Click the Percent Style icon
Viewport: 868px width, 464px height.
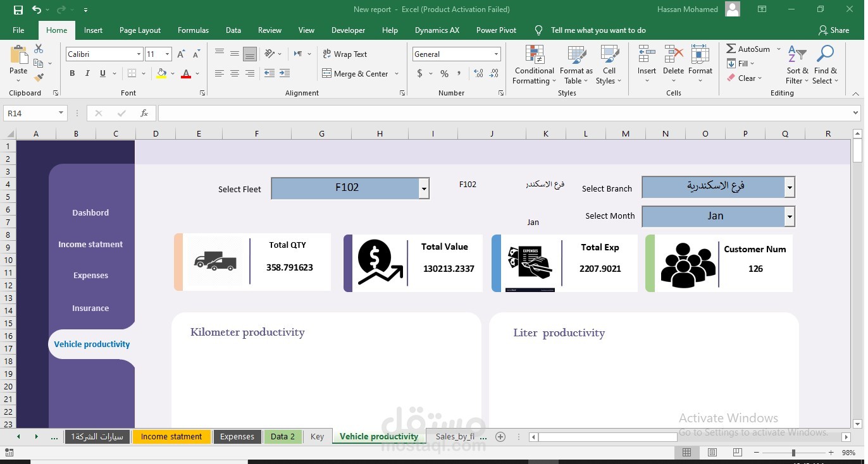444,73
